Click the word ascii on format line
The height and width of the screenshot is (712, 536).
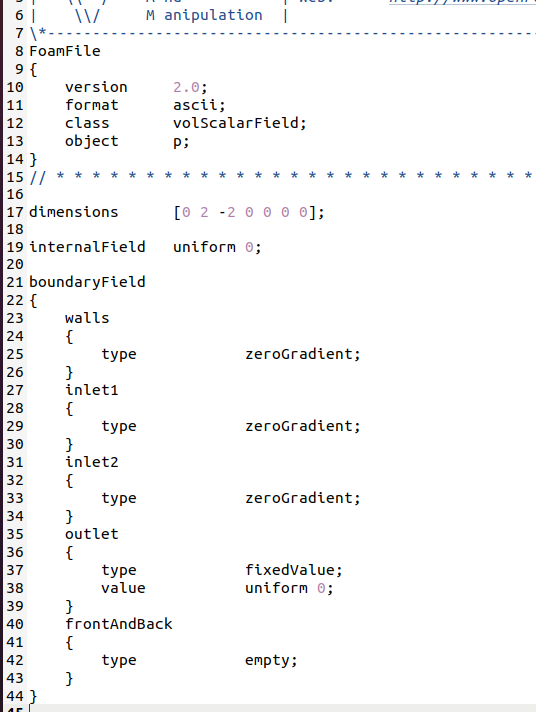click(x=195, y=105)
